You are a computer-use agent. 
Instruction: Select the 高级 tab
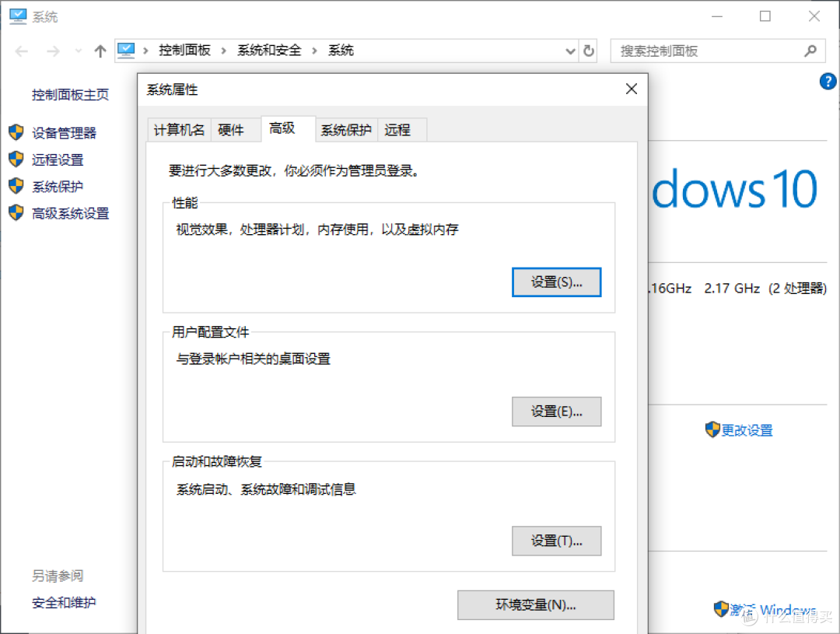tap(288, 128)
